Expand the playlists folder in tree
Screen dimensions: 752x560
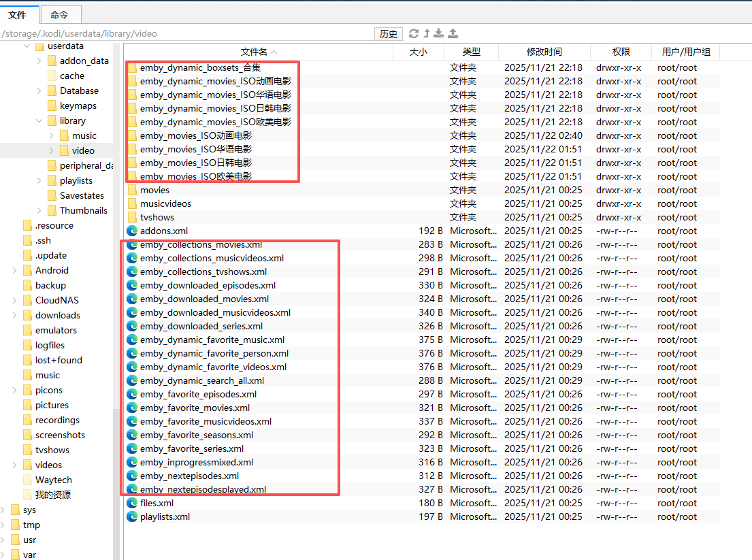(x=39, y=180)
